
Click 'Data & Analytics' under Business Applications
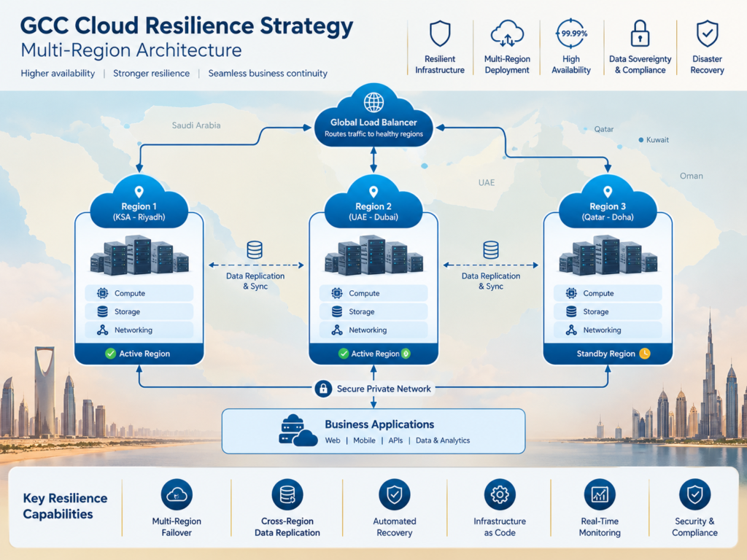point(443,440)
